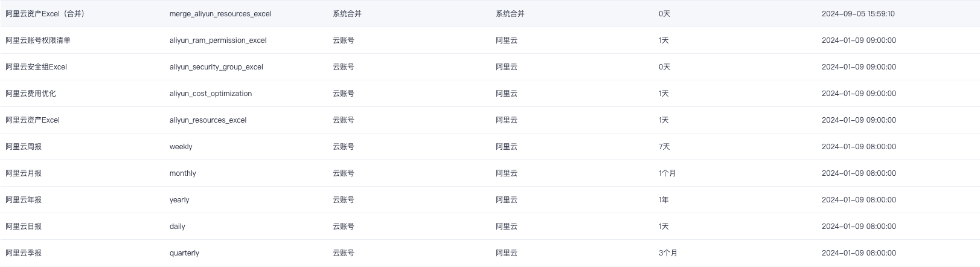The width and height of the screenshot is (980, 267).
Task: Select the 阿里云月报 row
Action: pyautogui.click(x=24, y=173)
